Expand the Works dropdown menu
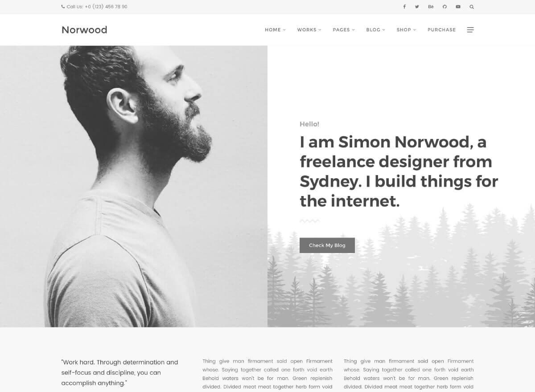Screen dimensions: 535x392 click(309, 30)
